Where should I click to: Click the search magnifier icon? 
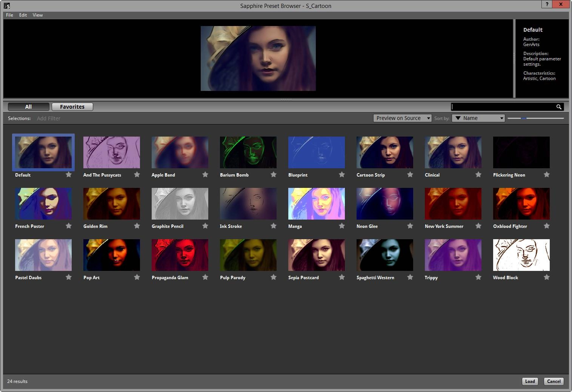tap(559, 107)
